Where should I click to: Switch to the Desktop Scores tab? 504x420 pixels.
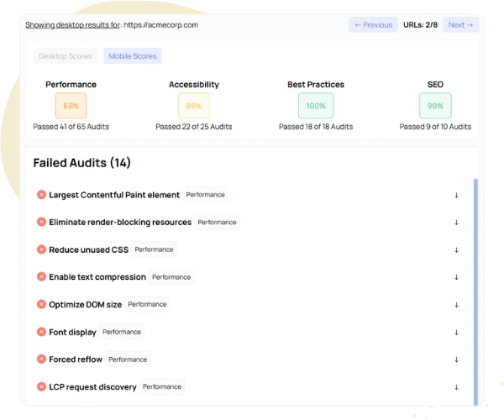coord(66,56)
